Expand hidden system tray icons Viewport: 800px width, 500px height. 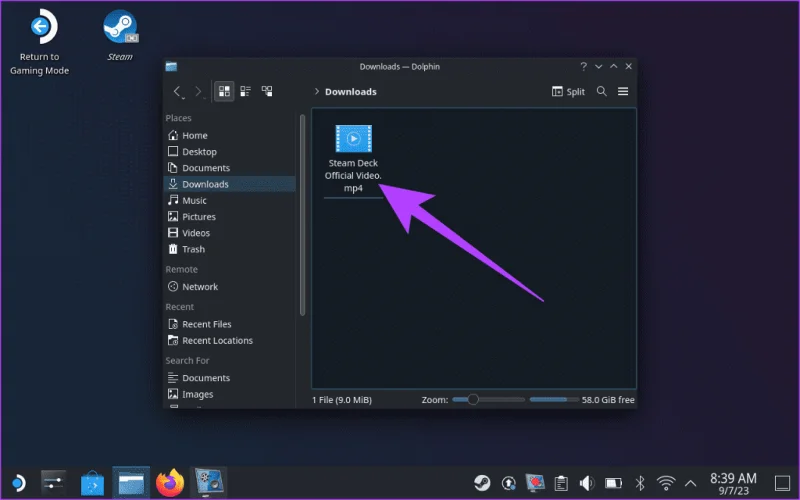(690, 483)
